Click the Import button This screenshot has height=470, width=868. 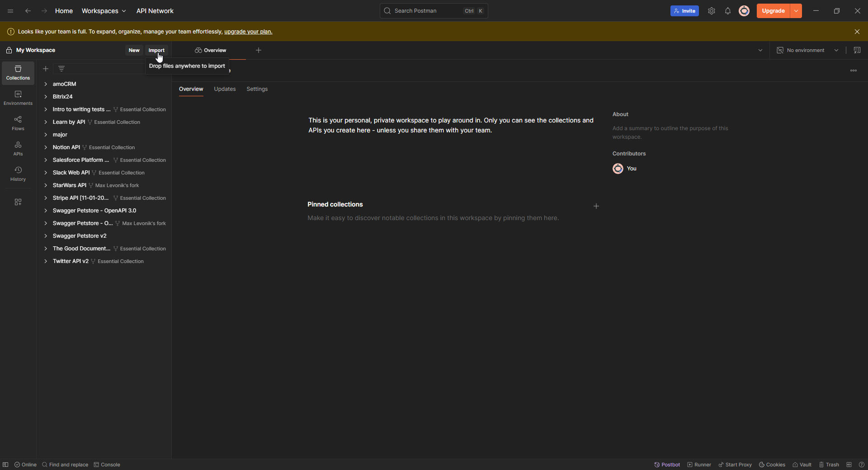point(156,50)
